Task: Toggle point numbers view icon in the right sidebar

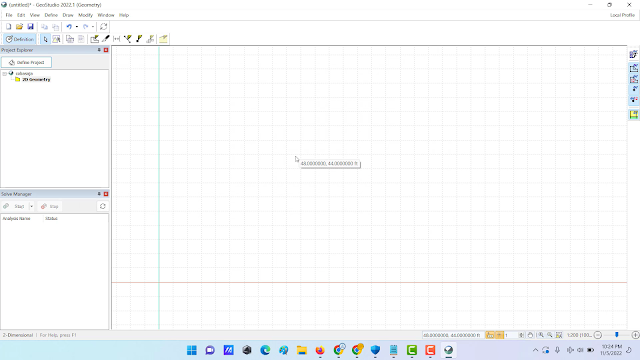Action: (633, 89)
